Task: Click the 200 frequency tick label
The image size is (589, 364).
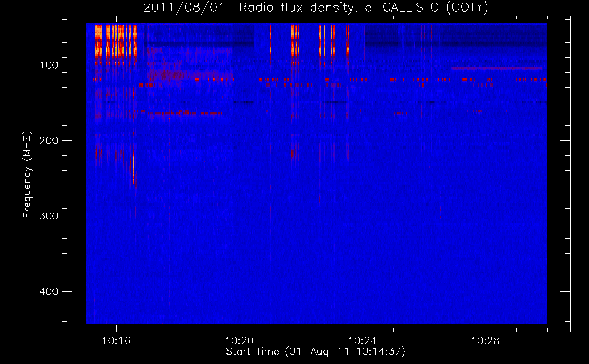Action: click(49, 141)
